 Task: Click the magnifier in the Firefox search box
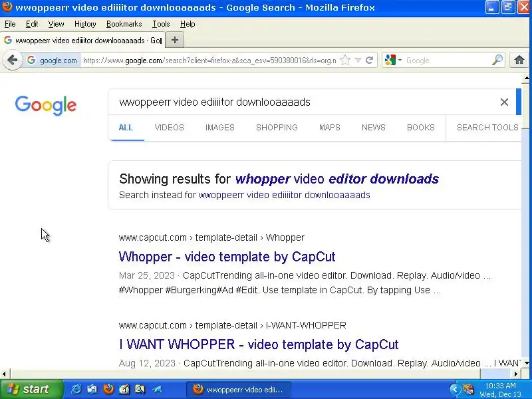click(497, 61)
